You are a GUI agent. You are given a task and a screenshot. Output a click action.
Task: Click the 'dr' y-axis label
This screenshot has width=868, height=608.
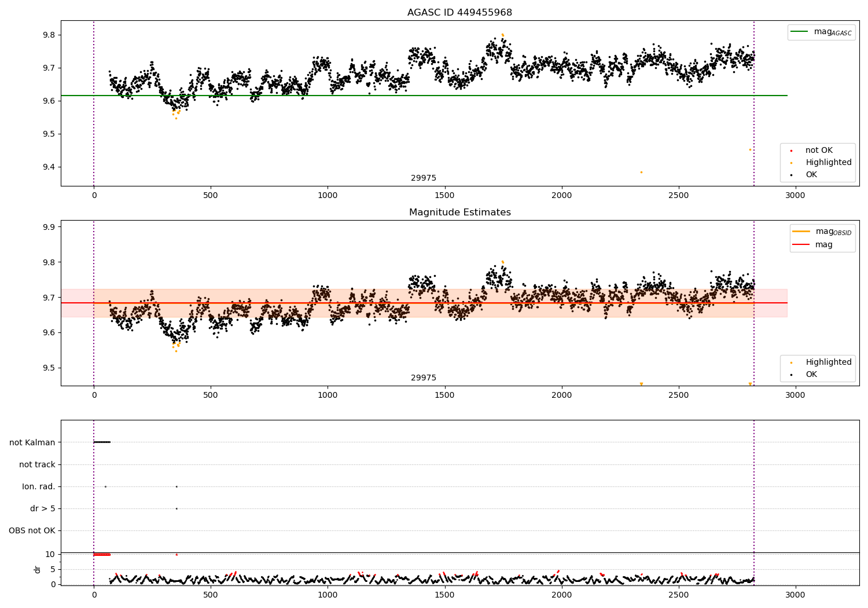[x=38, y=570]
